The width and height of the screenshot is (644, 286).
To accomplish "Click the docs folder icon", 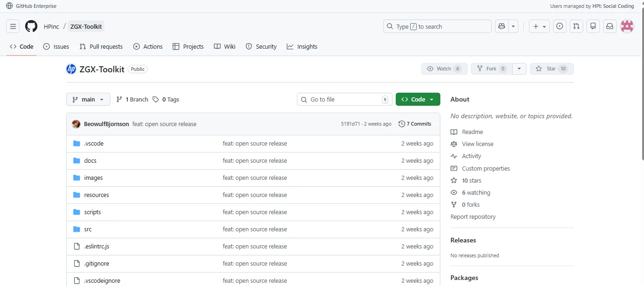I will (77, 161).
